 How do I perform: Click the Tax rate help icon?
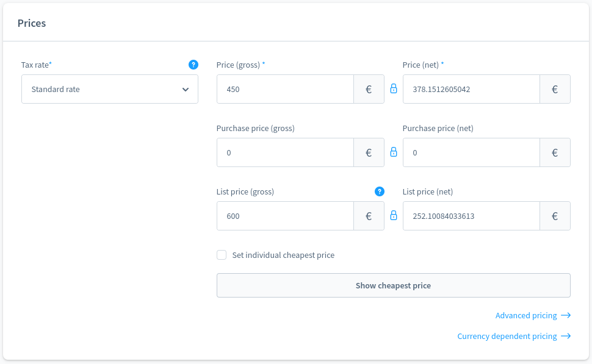193,65
